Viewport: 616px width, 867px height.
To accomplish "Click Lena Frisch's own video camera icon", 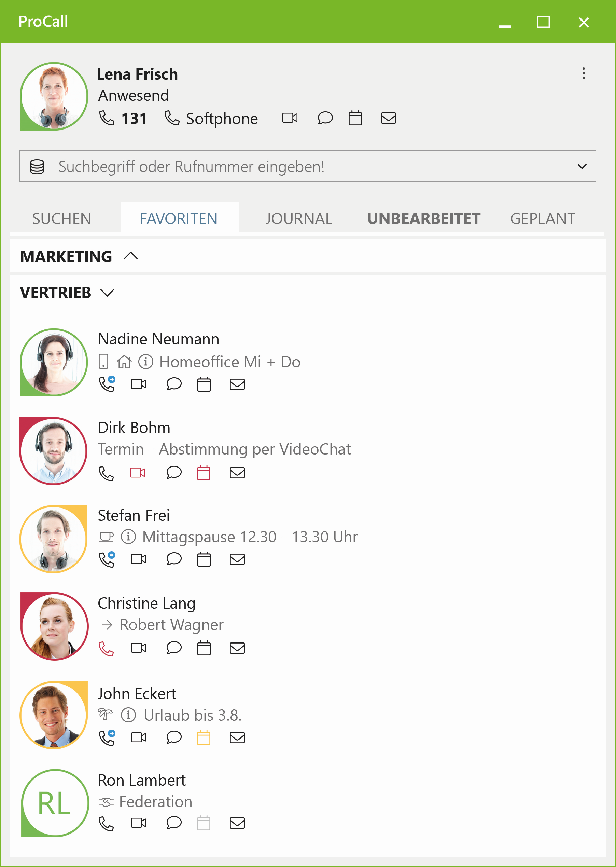I will 290,118.
